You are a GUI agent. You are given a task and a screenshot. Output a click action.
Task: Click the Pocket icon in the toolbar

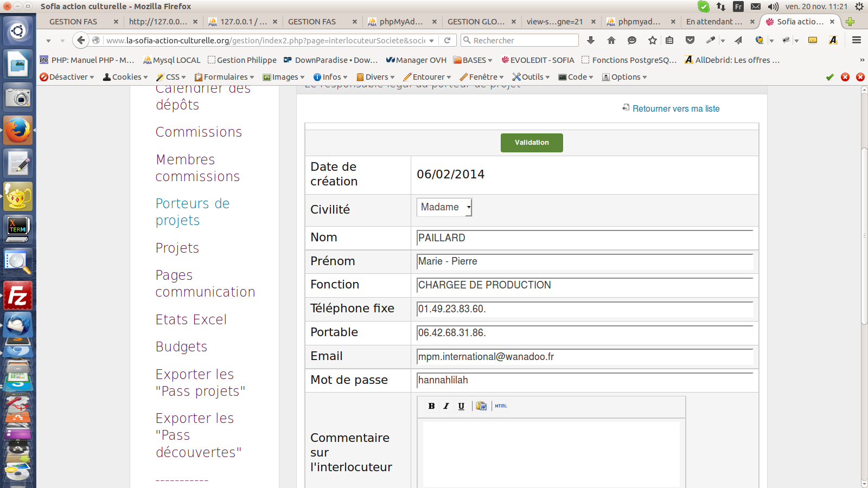(x=690, y=40)
